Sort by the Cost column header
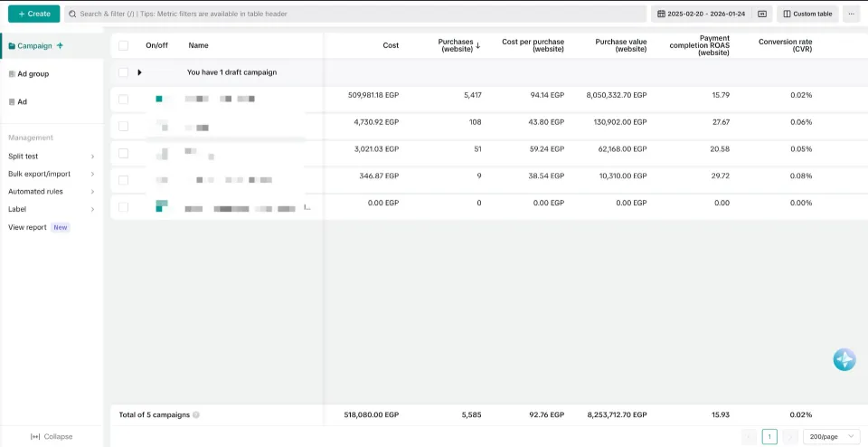868x447 pixels. (x=391, y=45)
